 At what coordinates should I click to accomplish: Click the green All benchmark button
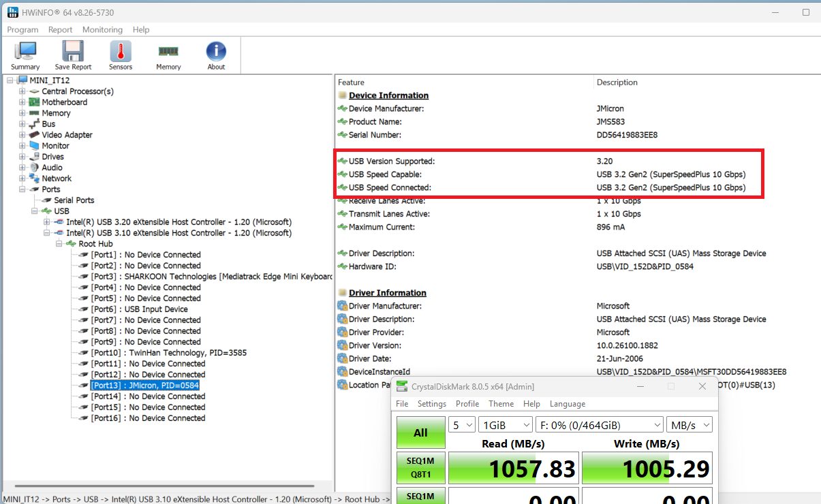pos(420,432)
